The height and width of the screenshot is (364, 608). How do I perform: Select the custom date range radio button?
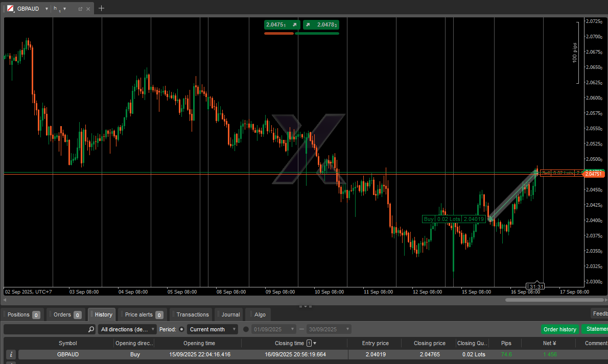pos(246,329)
